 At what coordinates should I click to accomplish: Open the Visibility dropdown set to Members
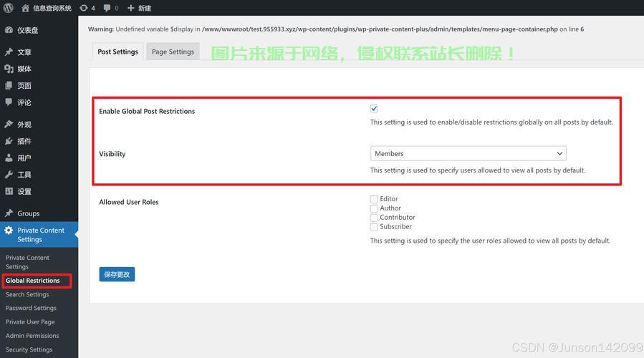point(468,153)
